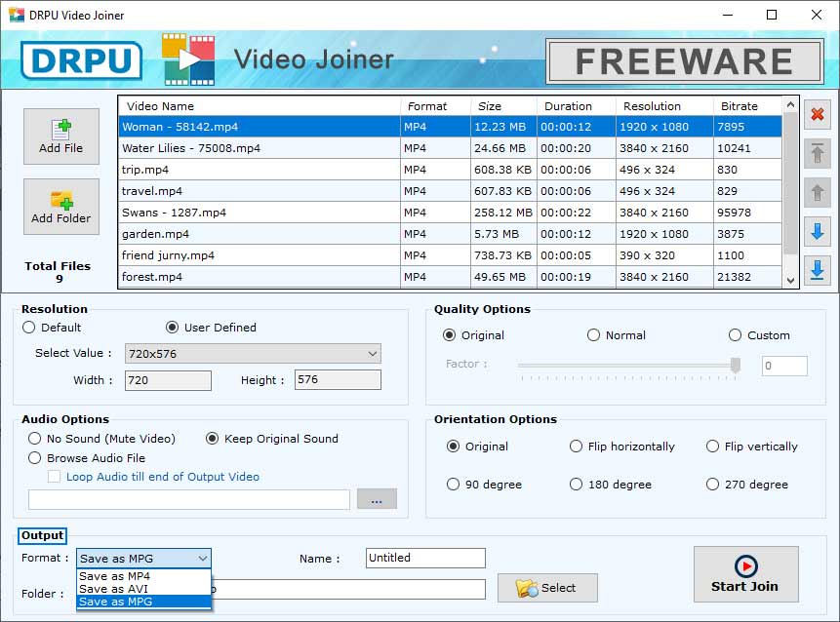Click the audio file path text field

click(189, 499)
